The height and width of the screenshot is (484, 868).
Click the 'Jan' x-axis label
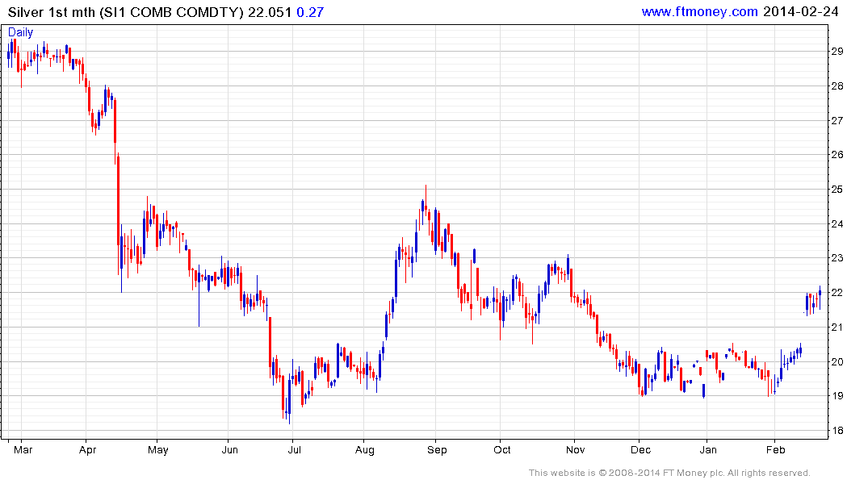708,449
